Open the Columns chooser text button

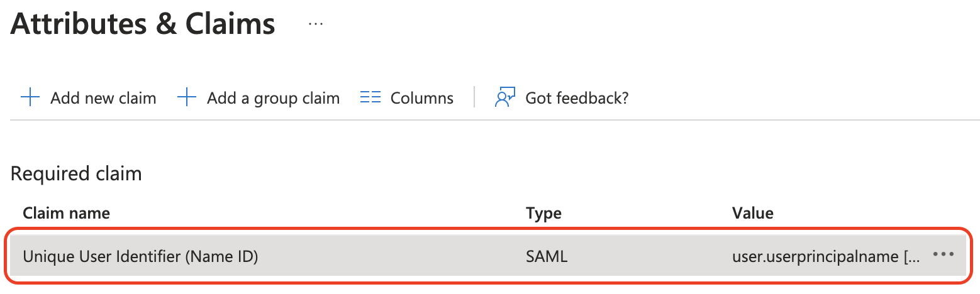421,99
